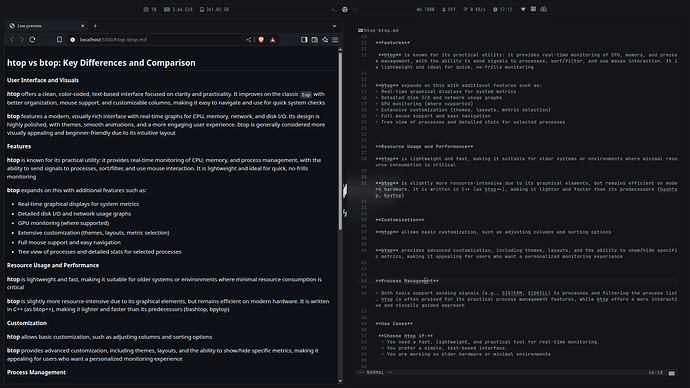Close the Live preview tab
This screenshot has width=690, height=388.
tap(82, 26)
